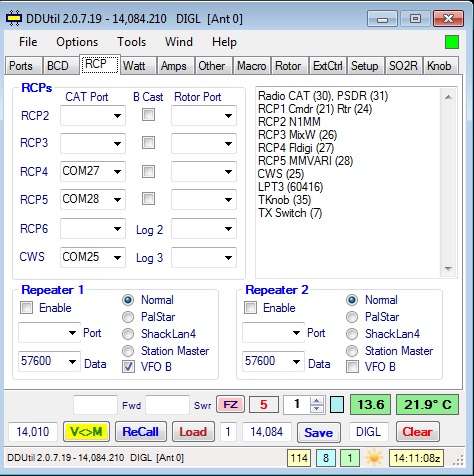
Task: Toggle the RCP3 B Cast checkbox
Action: click(148, 143)
